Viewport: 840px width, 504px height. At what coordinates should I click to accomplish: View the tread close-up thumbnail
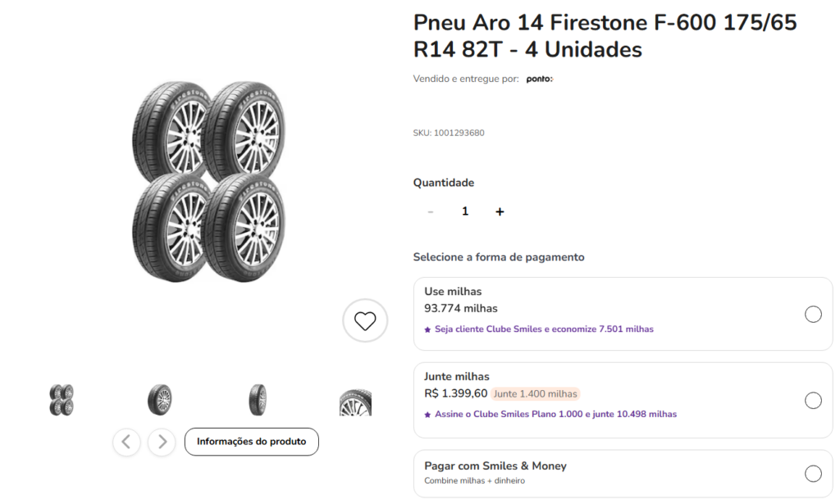(x=355, y=402)
